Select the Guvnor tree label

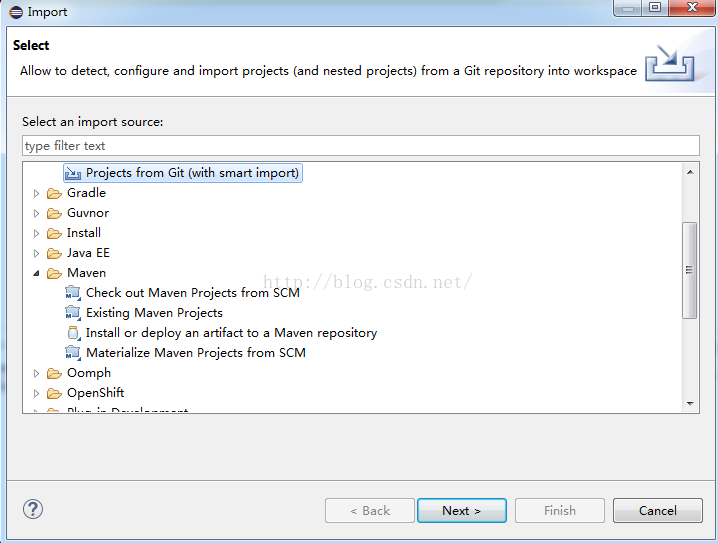[x=88, y=213]
